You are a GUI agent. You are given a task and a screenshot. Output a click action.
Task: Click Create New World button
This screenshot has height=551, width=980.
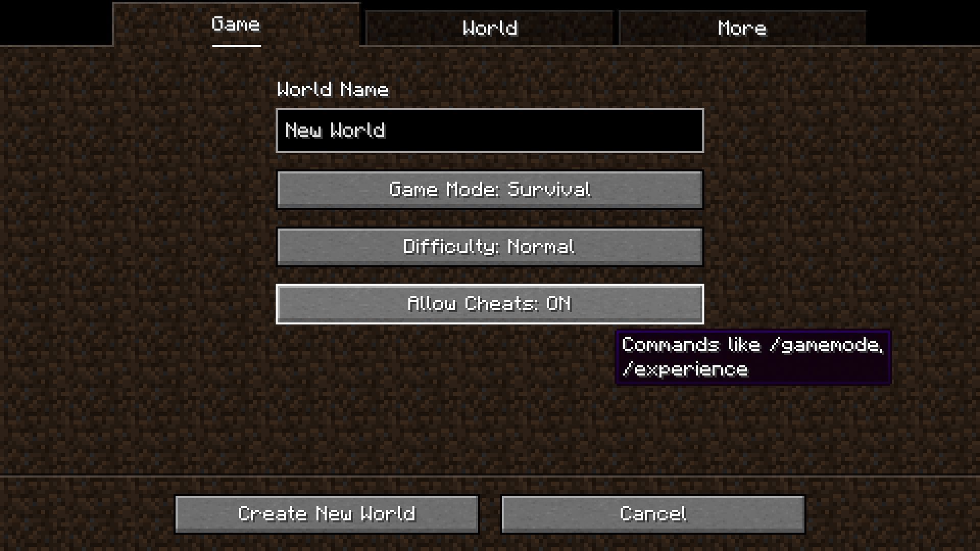[x=327, y=513]
